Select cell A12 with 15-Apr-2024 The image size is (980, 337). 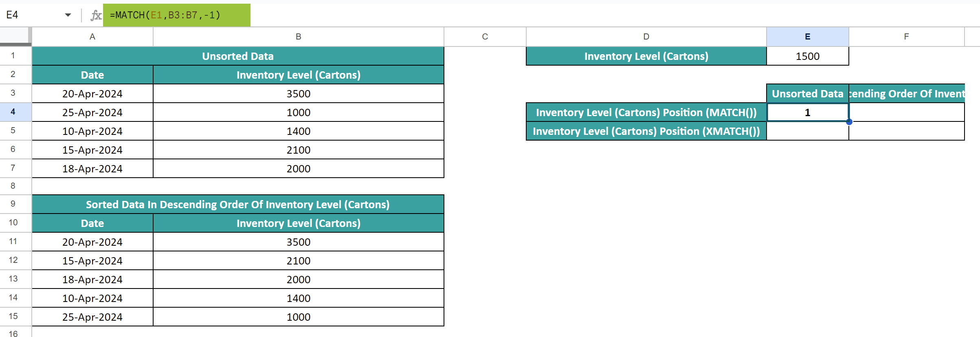[92, 261]
